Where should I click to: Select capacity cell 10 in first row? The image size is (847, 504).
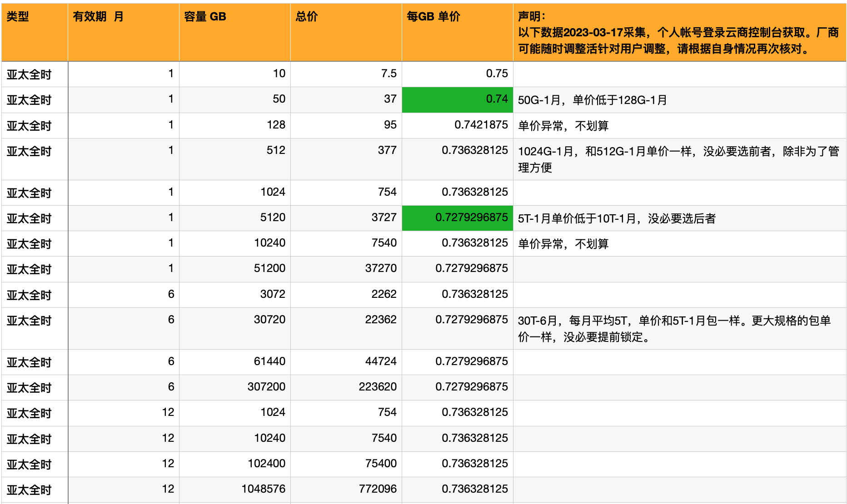(x=235, y=74)
